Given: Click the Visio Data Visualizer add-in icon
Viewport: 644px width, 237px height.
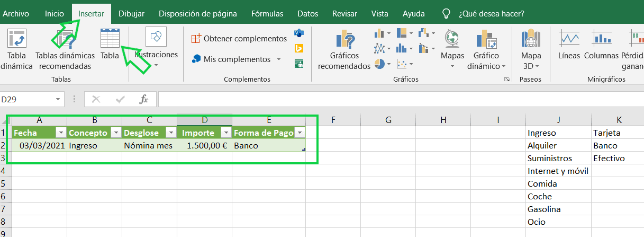Looking at the screenshot, I should pos(298,33).
